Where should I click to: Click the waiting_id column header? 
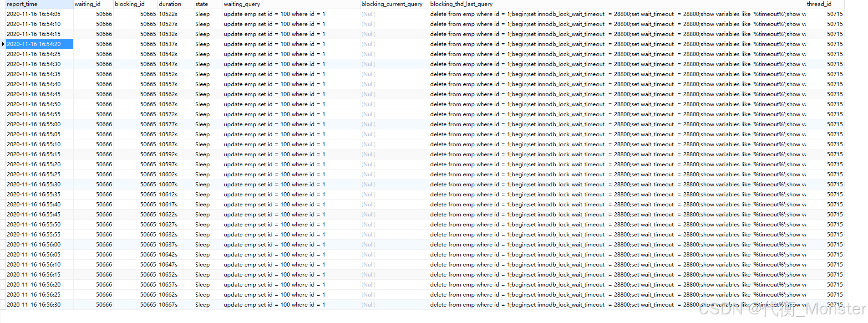click(x=93, y=4)
